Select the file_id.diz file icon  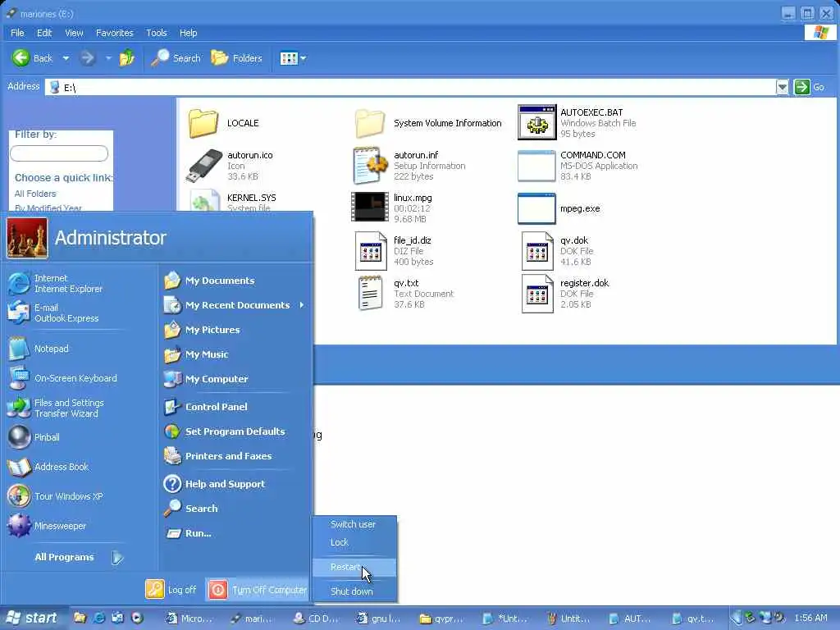pyautogui.click(x=372, y=251)
